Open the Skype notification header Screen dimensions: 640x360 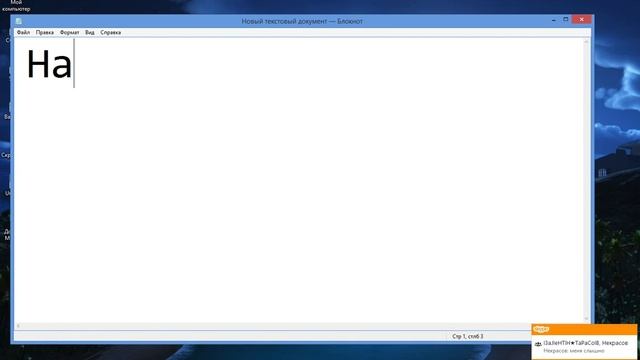coord(584,329)
